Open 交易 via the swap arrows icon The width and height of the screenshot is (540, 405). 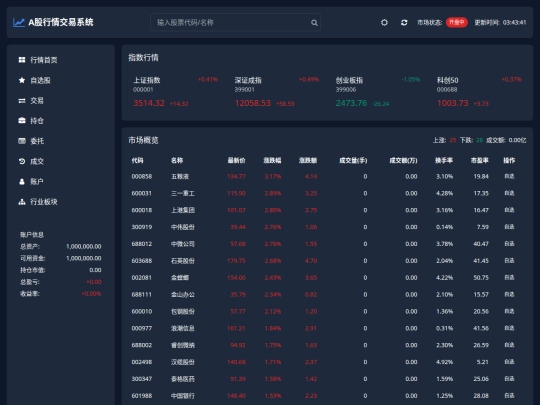click(x=22, y=101)
